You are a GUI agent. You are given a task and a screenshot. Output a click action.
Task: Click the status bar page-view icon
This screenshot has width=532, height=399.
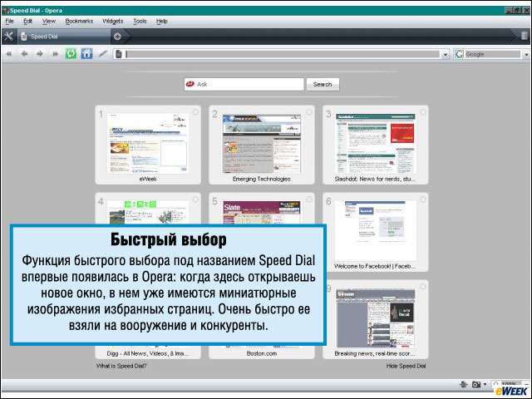pos(464,384)
